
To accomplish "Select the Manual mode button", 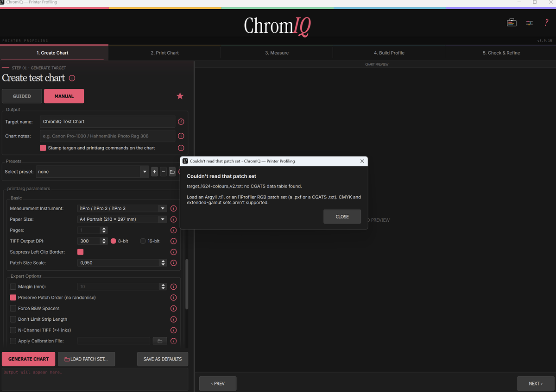I will click(64, 96).
